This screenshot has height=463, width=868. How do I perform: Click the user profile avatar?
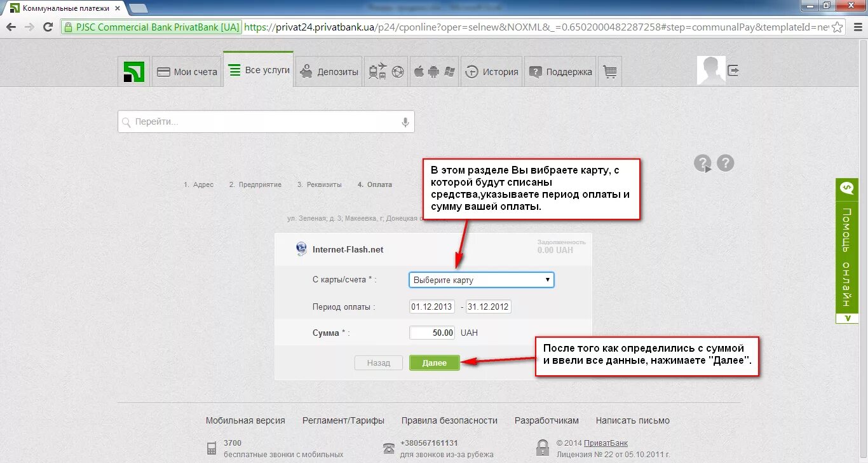pyautogui.click(x=711, y=70)
